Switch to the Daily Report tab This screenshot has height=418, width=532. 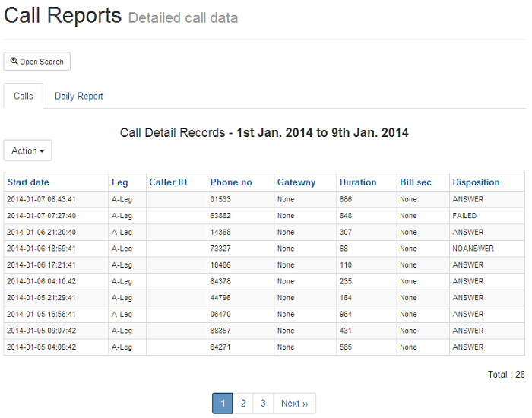click(79, 96)
